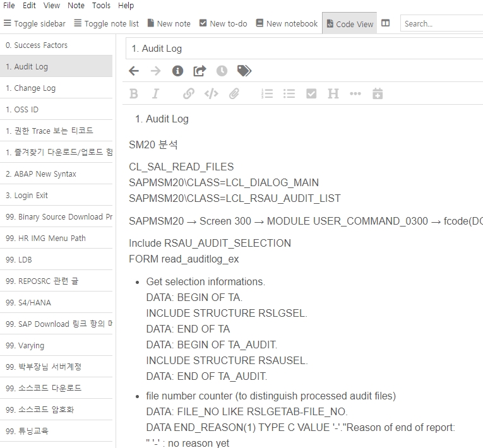The width and height of the screenshot is (483, 448).
Task: Click the back arrow navigation icon
Action: point(134,71)
